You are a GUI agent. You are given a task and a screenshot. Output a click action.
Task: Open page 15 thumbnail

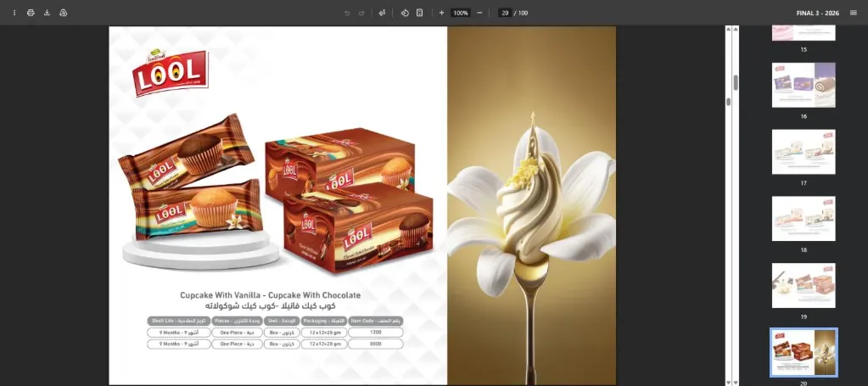[x=804, y=33]
